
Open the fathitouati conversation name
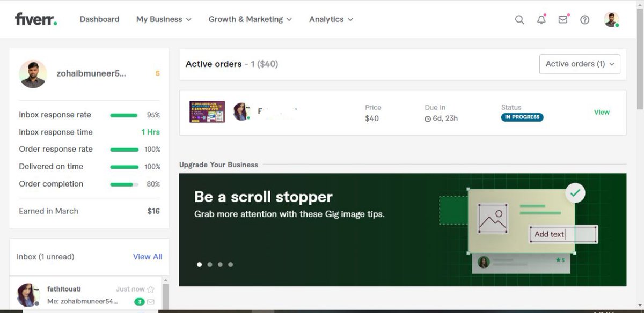[64, 289]
